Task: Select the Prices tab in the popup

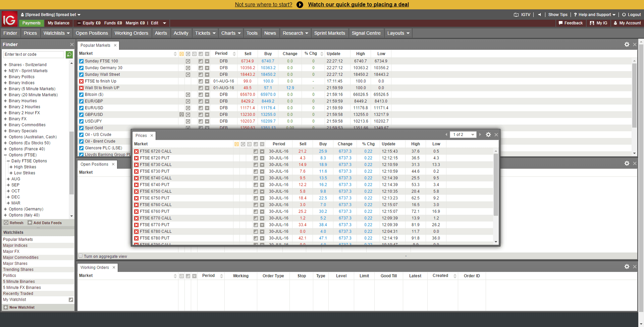Action: pyautogui.click(x=141, y=136)
